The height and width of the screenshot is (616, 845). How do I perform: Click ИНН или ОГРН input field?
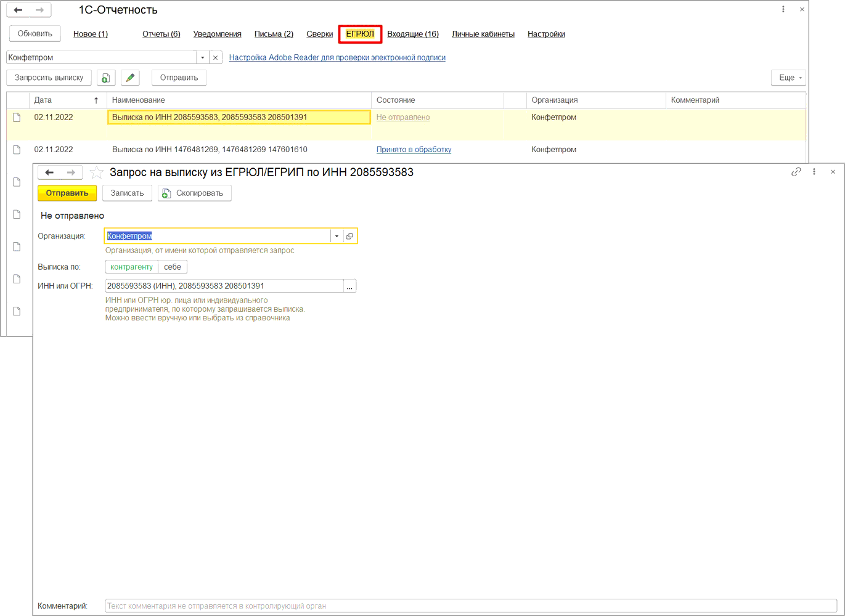(x=224, y=286)
